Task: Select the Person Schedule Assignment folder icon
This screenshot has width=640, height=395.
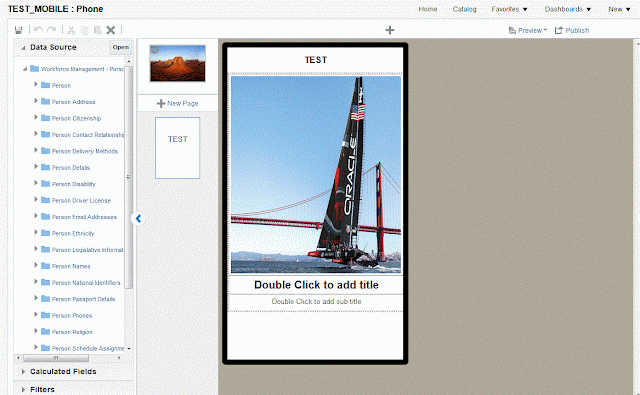Action: pyautogui.click(x=45, y=348)
